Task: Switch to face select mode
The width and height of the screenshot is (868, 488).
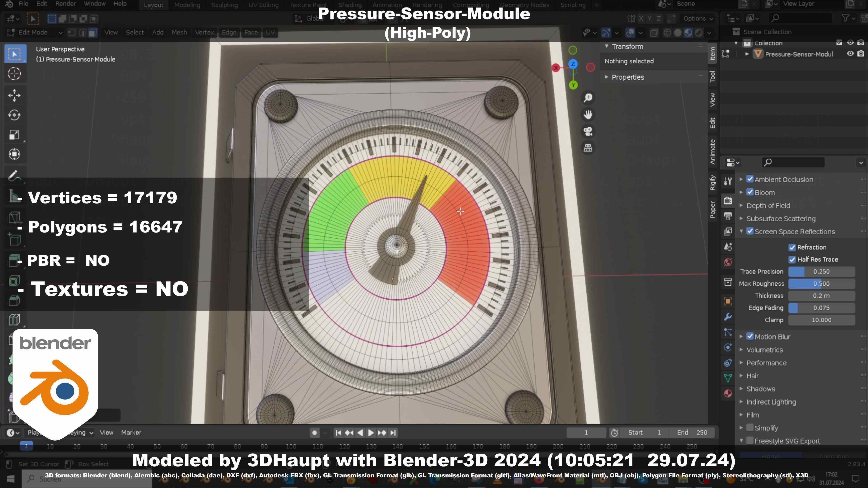Action: pos(93,33)
